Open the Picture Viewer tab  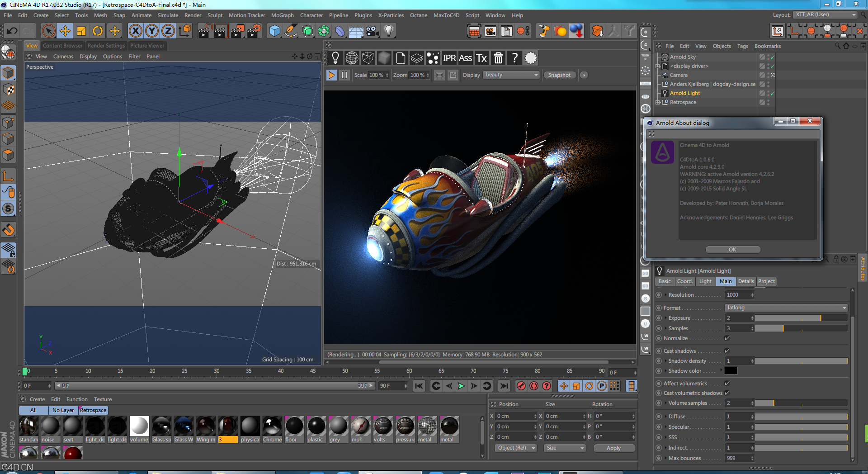[147, 46]
